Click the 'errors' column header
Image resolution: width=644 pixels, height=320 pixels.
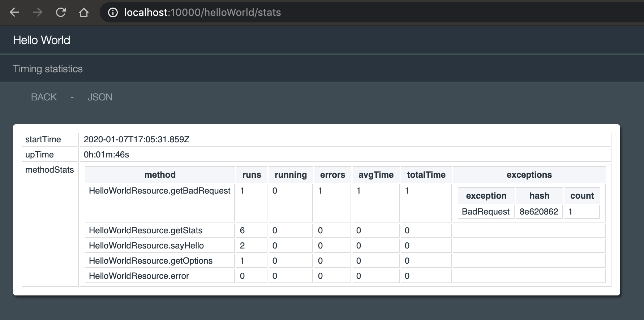click(332, 175)
